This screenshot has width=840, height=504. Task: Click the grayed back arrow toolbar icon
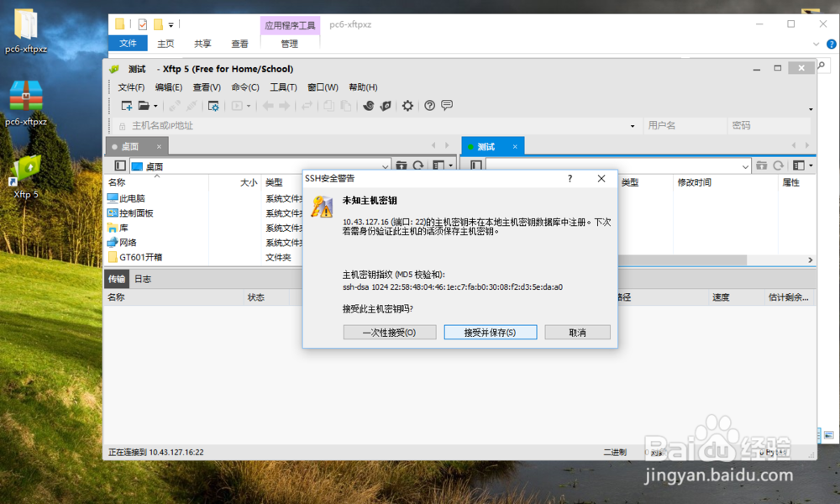(268, 106)
